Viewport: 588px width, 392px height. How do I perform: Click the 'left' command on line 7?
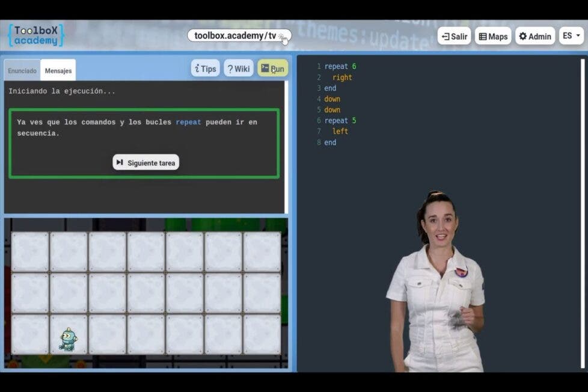340,132
